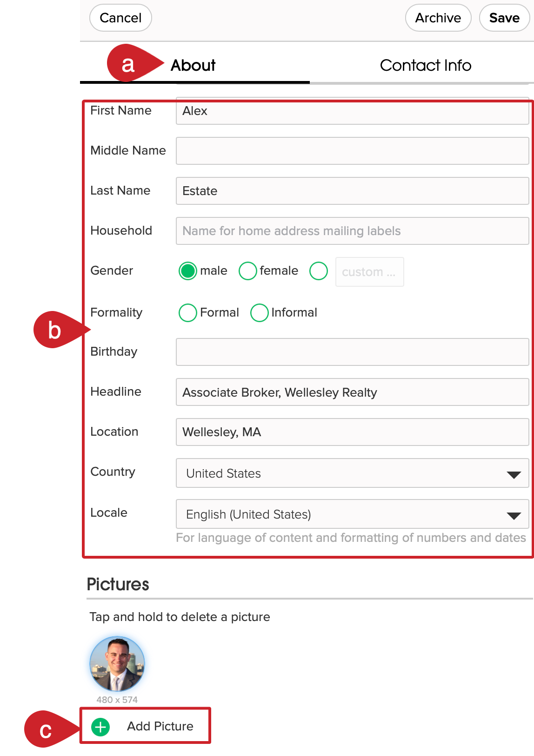Click the Birthday input field
Image resolution: width=534 pixels, height=756 pixels.
353,352
